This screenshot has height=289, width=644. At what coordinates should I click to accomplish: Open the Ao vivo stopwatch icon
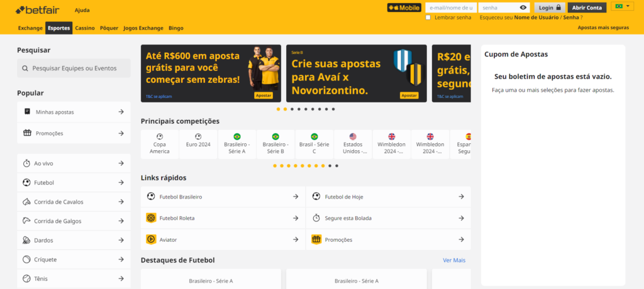[26, 163]
